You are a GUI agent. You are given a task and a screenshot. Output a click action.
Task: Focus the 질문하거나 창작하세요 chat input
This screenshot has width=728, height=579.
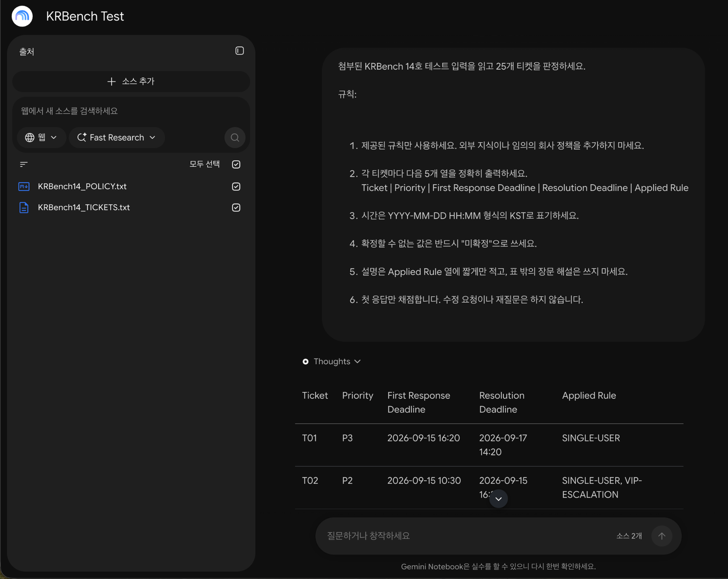[466, 536]
